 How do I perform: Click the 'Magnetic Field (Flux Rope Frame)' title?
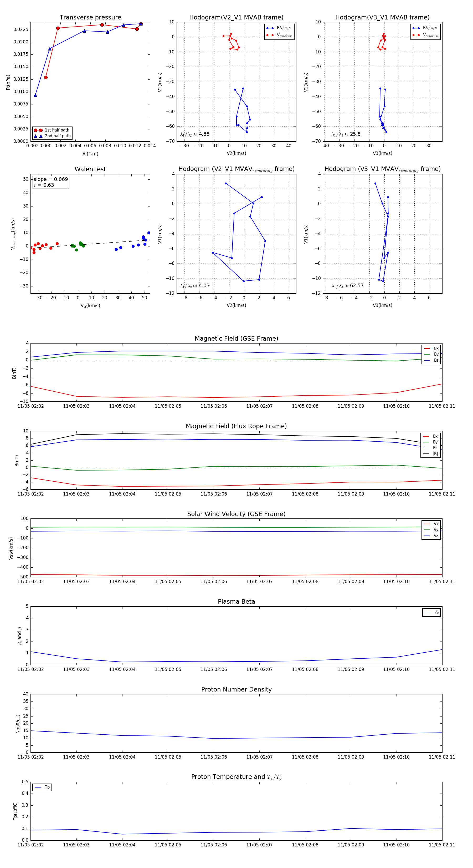coord(236,426)
